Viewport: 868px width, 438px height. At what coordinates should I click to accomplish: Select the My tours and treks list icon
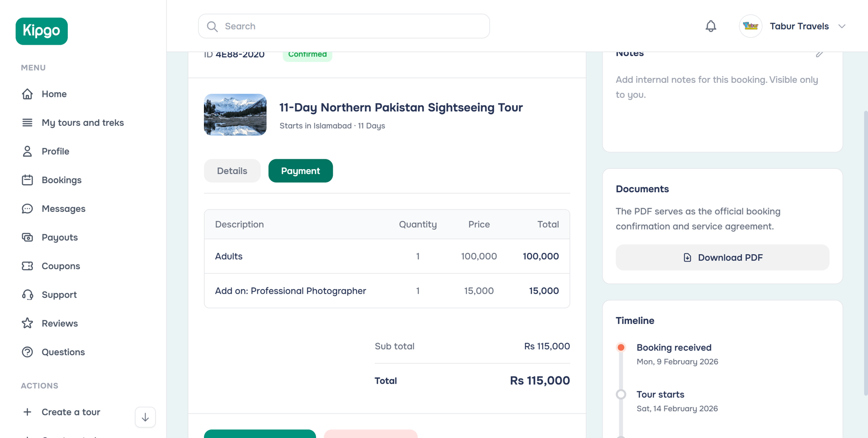pos(28,122)
